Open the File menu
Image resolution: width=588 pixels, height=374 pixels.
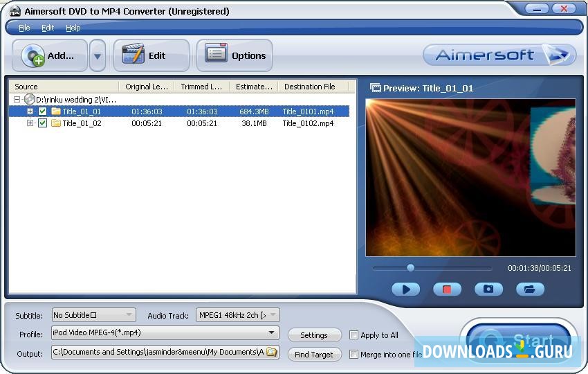tap(24, 28)
